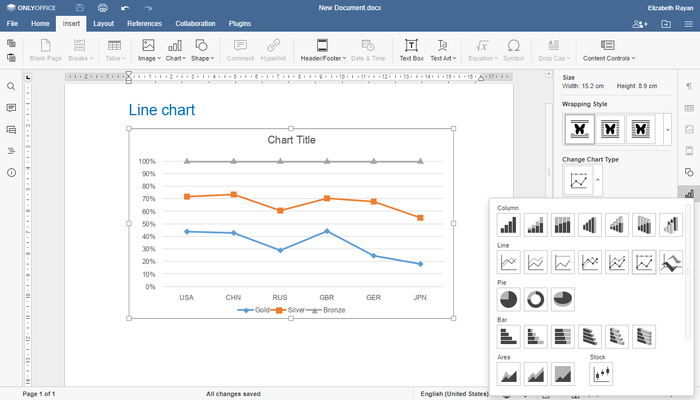Viewport: 700px width, 400px height.
Task: Choose the second wrapping style option
Action: (x=611, y=128)
